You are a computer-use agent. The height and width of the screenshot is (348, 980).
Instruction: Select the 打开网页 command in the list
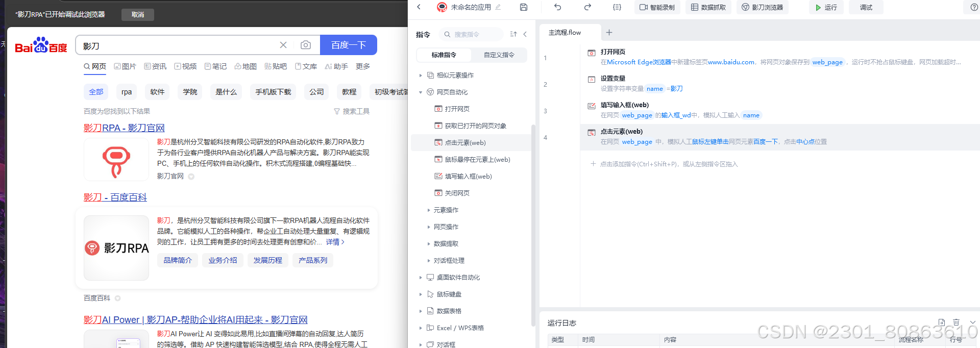point(457,109)
